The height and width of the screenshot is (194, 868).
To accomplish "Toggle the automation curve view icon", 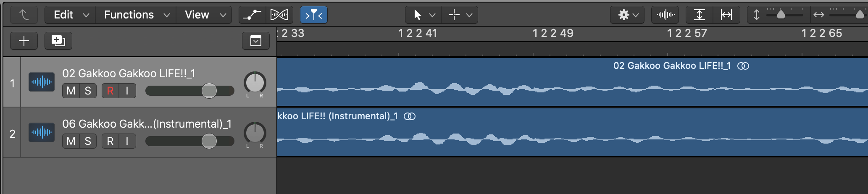I will click(x=252, y=15).
